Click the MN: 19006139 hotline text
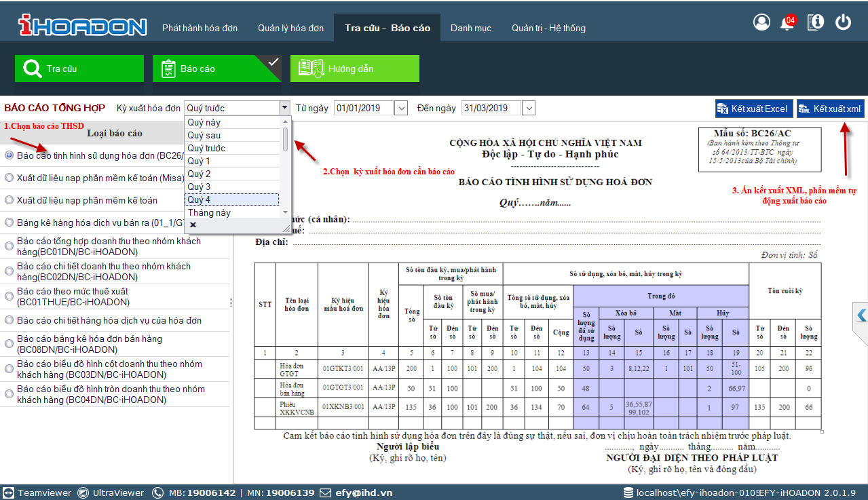The height and width of the screenshot is (500, 868). 281,493
